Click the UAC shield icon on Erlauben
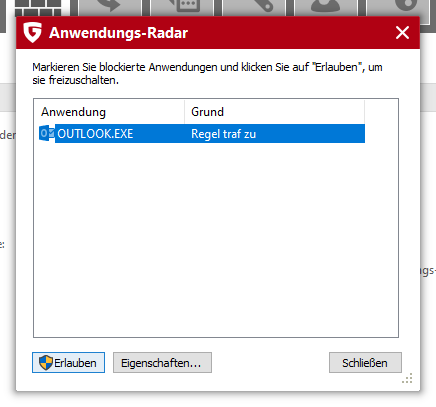The width and height of the screenshot is (436, 407). (46, 362)
